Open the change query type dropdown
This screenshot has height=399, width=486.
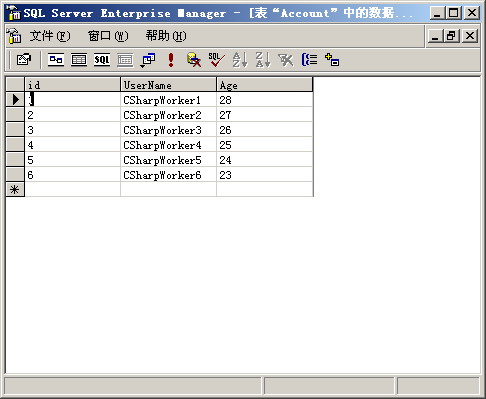point(148,60)
